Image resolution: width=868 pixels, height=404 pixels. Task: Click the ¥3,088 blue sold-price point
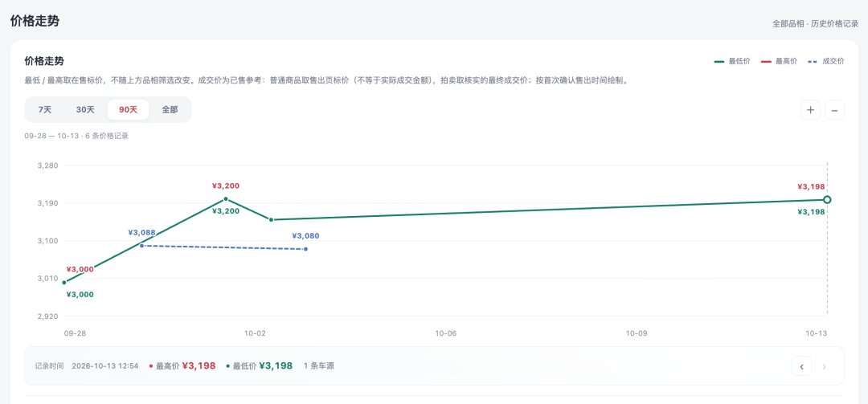(x=141, y=245)
